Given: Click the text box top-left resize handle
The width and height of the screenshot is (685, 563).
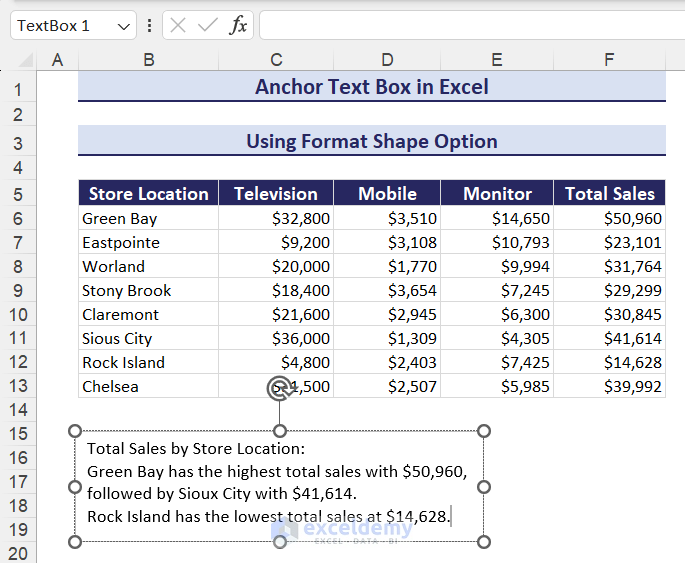Looking at the screenshot, I should (x=75, y=431).
